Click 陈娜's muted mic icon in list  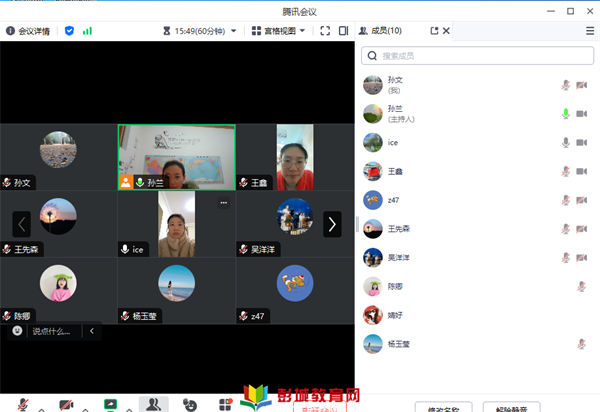pos(582,286)
